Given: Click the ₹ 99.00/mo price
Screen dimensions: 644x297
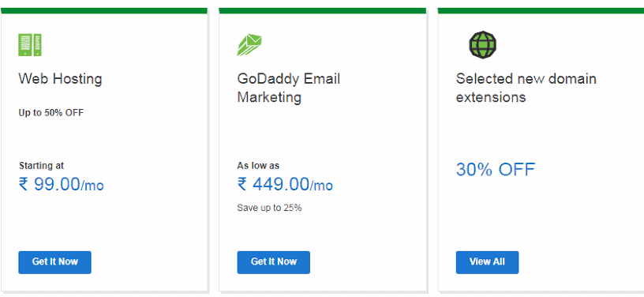Looking at the screenshot, I should (62, 184).
